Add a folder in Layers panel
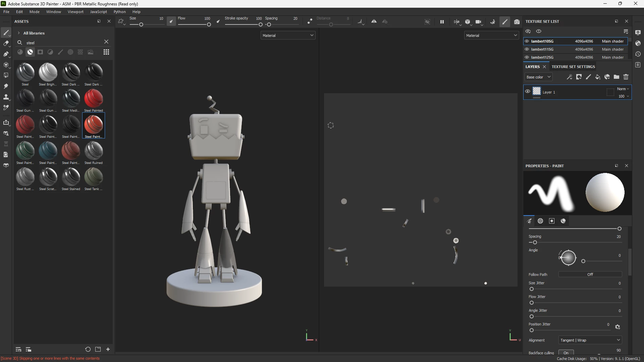Viewport: 644px width, 362px height. pos(616,77)
